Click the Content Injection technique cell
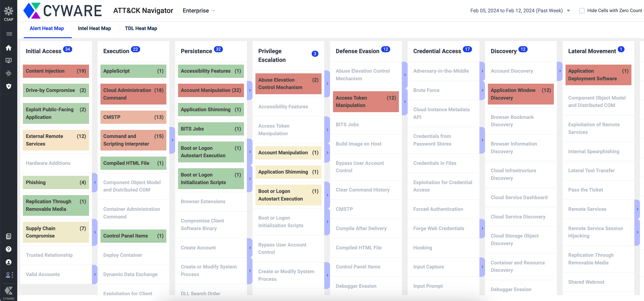644x301 pixels. [x=56, y=71]
